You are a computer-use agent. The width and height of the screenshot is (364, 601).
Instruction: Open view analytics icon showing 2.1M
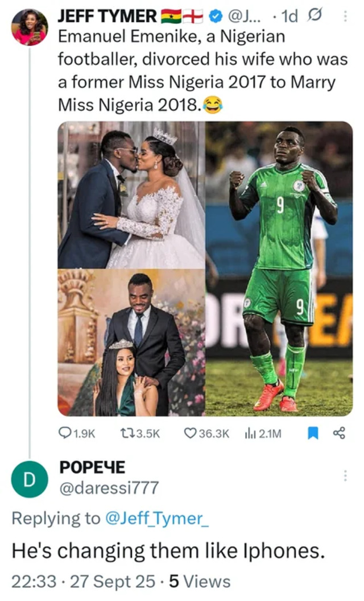click(x=249, y=434)
